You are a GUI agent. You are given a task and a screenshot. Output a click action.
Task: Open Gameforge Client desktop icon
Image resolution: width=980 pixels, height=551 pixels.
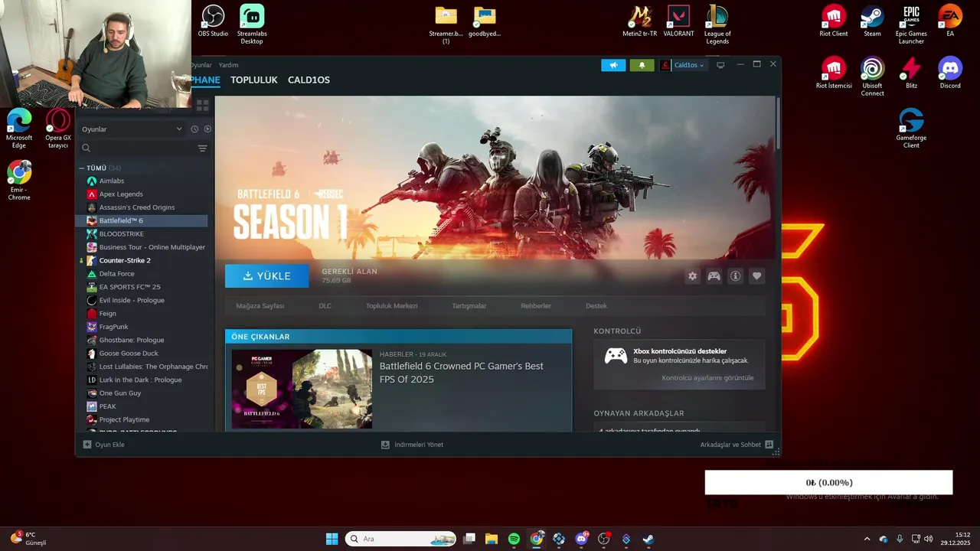point(911,129)
